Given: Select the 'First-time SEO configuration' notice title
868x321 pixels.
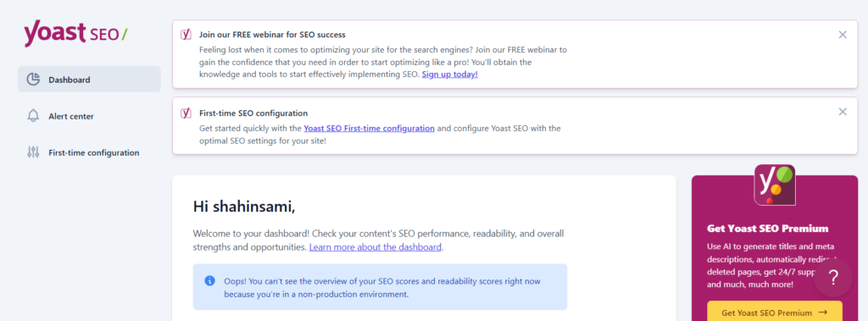Looking at the screenshot, I should click(x=253, y=113).
